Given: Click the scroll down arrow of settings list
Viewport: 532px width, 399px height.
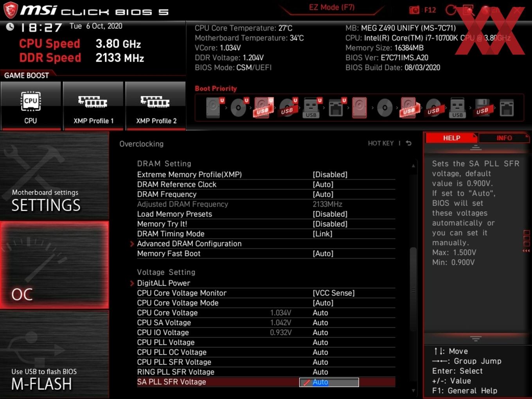Looking at the screenshot, I should coord(413,390).
